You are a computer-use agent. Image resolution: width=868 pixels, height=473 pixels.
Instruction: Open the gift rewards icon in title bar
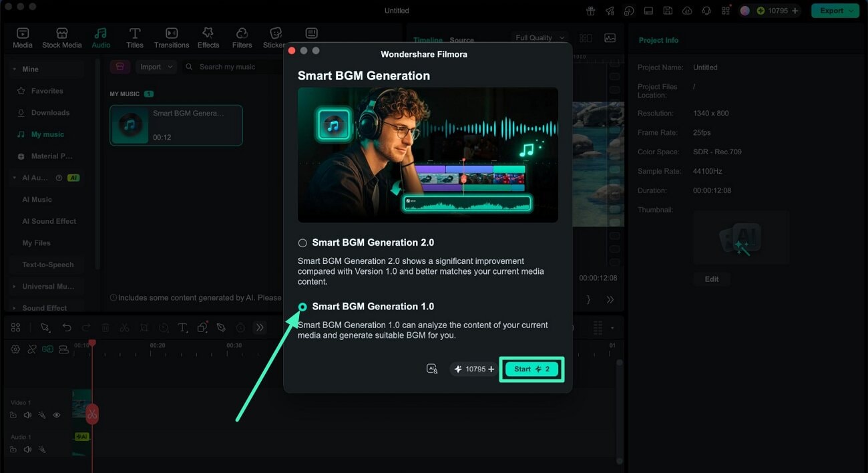590,11
